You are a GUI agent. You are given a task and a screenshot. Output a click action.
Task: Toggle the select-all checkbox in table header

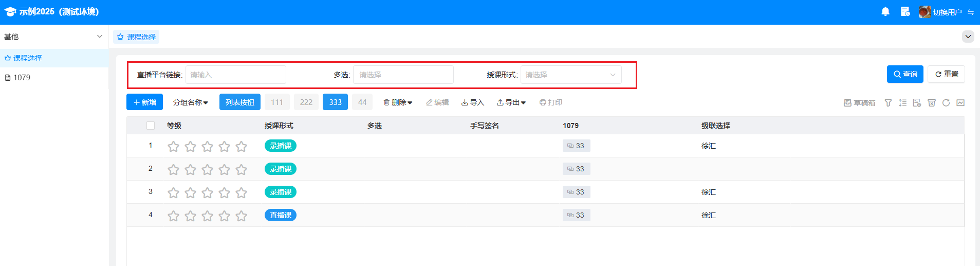pos(151,126)
